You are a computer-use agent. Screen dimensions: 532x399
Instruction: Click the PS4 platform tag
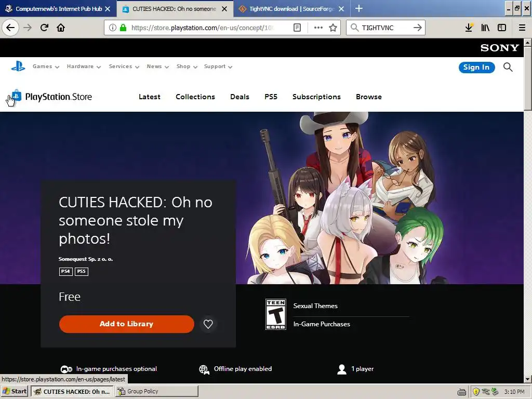coord(66,271)
